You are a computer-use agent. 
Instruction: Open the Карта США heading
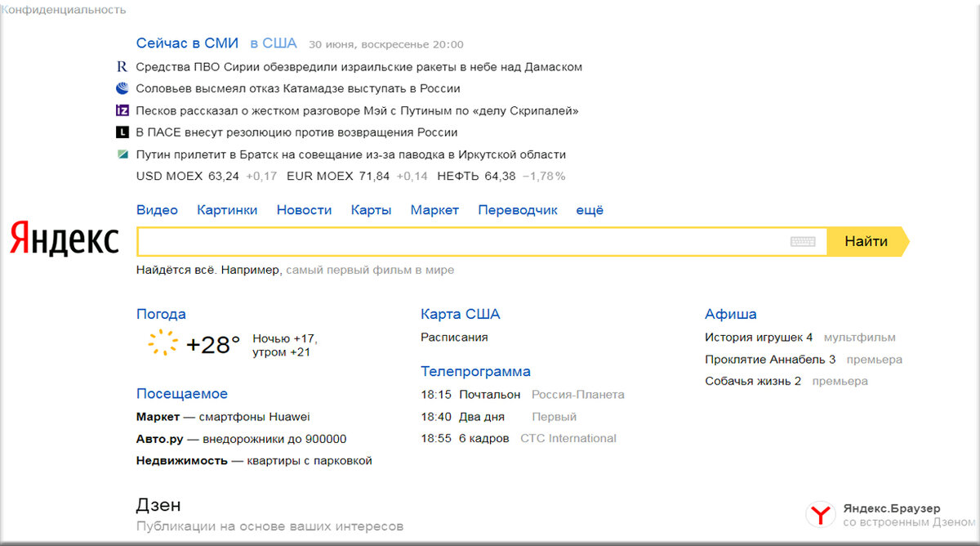[461, 314]
